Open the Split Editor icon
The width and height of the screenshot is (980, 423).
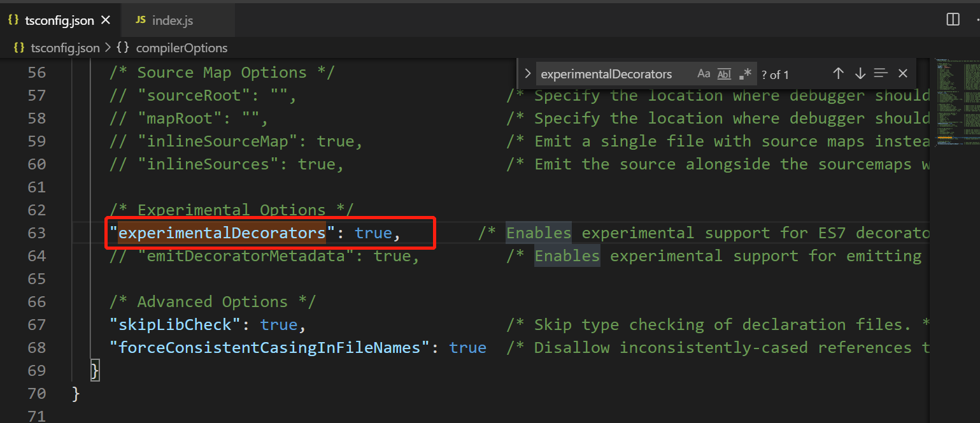click(953, 19)
